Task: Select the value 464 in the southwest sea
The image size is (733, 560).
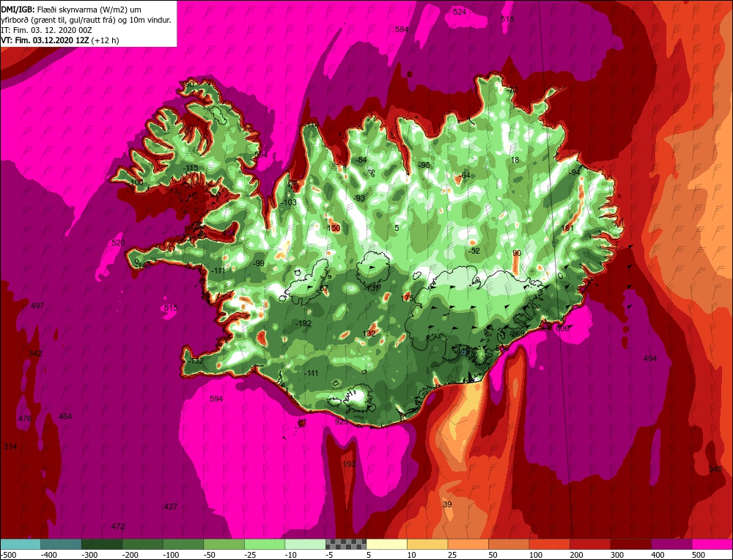Action: point(65,416)
